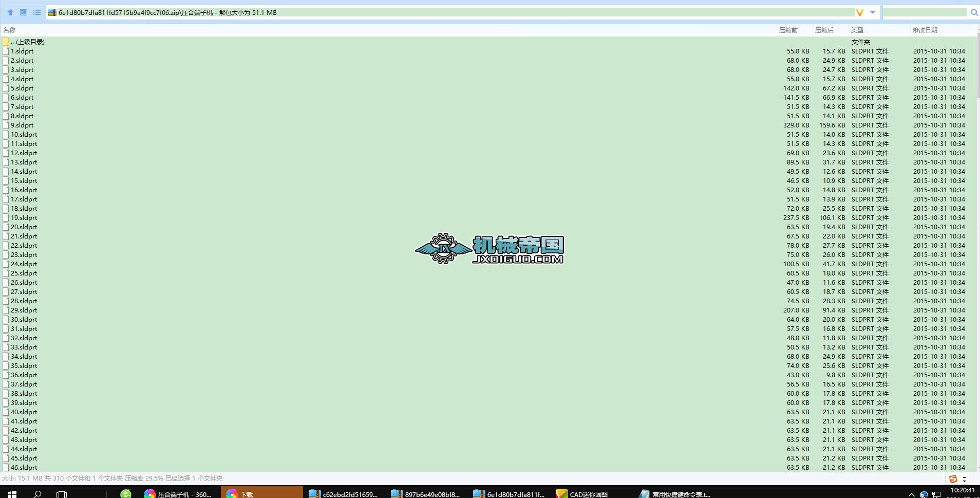Click the file icon of 3.sldprt
Screen dimensions: 980x498
click(6, 69)
